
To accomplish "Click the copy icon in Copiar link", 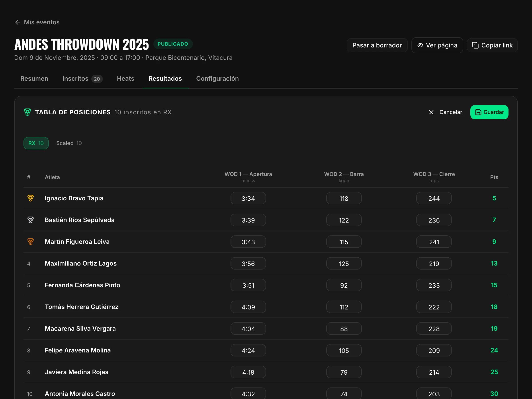I will coord(475,45).
